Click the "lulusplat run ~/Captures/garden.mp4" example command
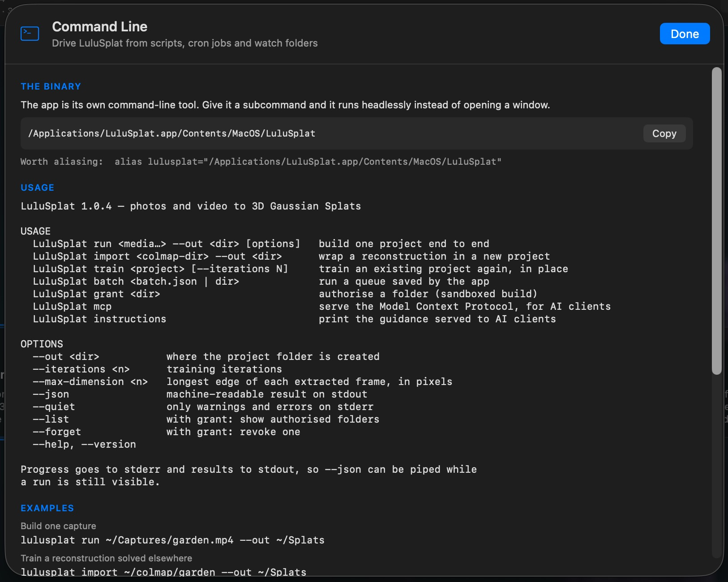The width and height of the screenshot is (728, 582). point(172,540)
